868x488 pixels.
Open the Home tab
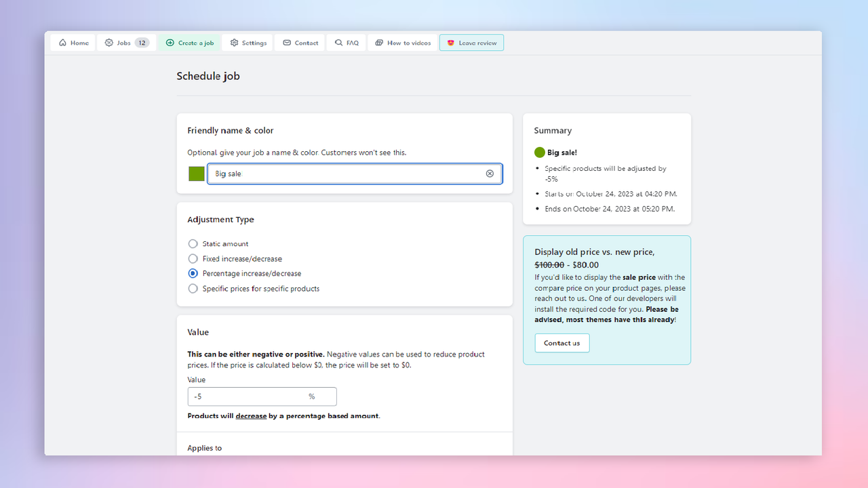coord(73,43)
